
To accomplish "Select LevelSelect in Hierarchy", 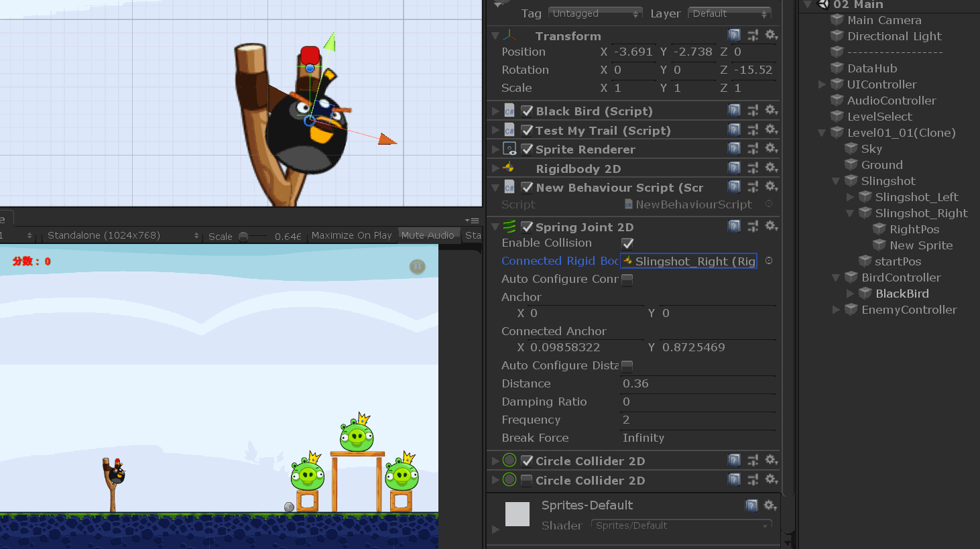I will coord(879,117).
